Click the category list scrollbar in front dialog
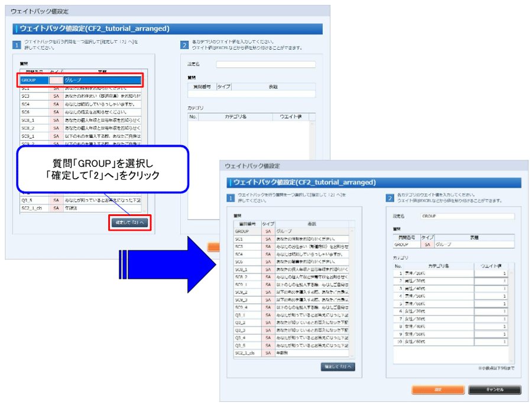Screen dimensions: 532x403 coord(511,308)
